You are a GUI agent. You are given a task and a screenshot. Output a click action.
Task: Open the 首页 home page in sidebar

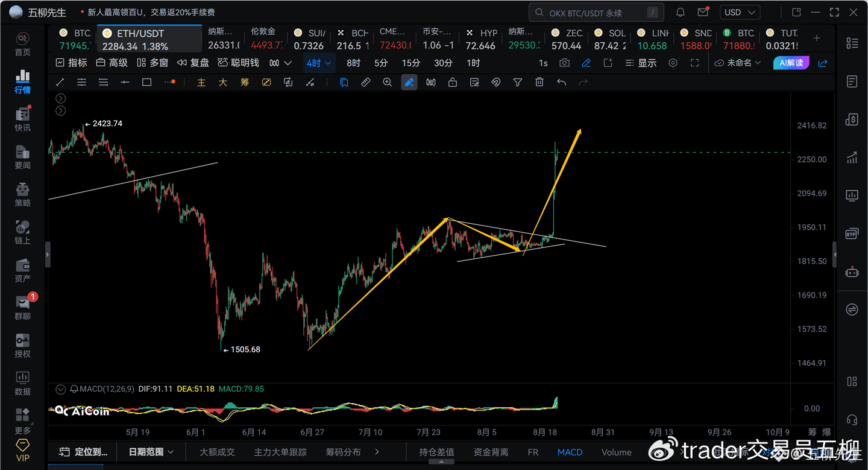click(x=22, y=44)
